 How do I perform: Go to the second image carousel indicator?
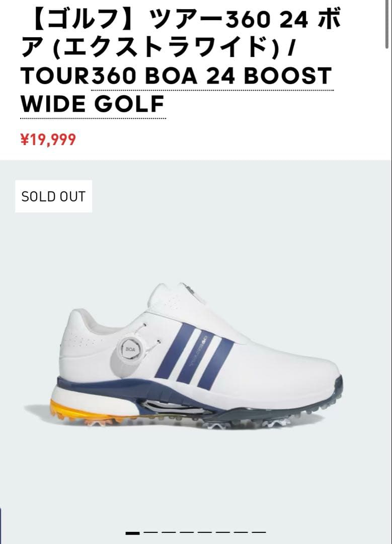pyautogui.click(x=150, y=532)
